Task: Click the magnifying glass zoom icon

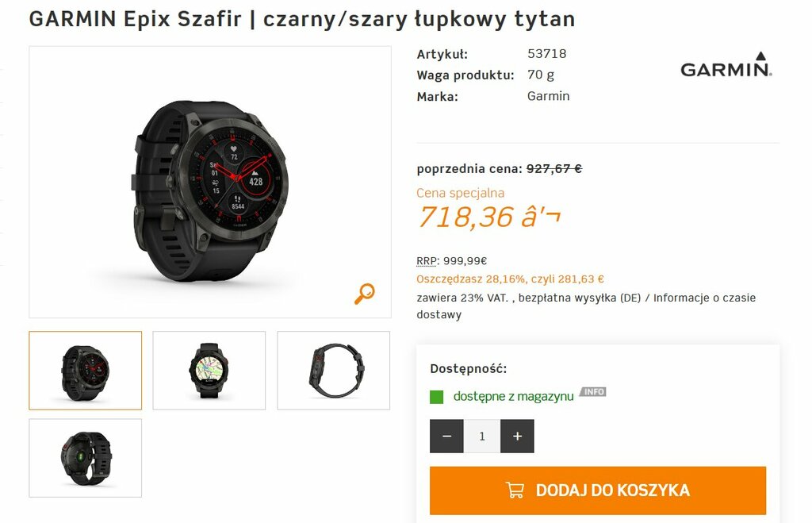Action: 365,294
